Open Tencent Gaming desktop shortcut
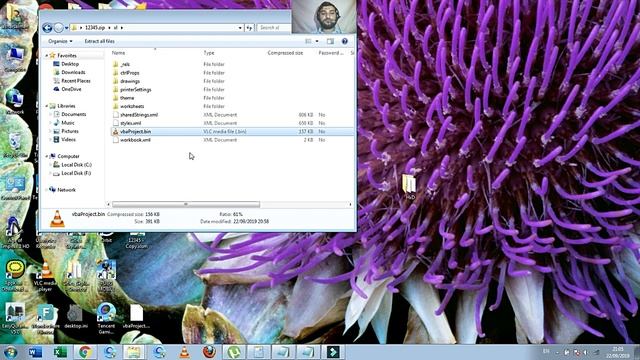Viewport: 640px width, 360px height. [106, 318]
